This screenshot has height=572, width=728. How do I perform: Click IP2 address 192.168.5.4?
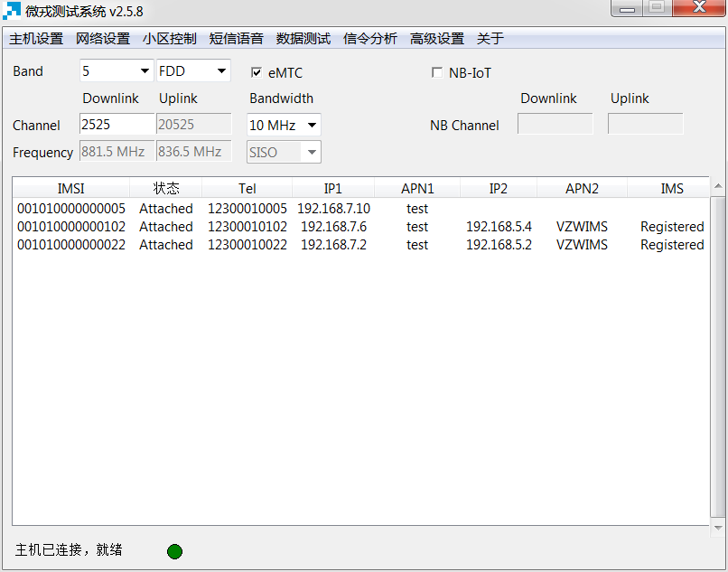(x=499, y=227)
